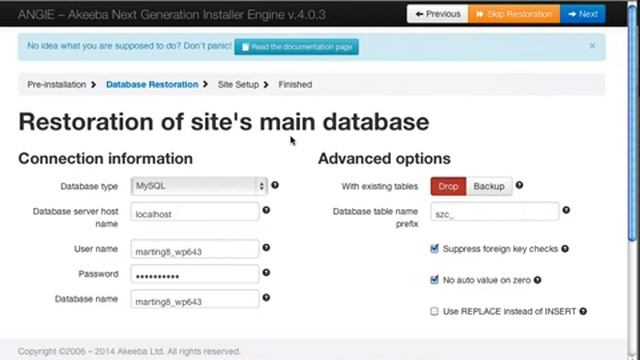
Task: Open the Database type MySQL dropdown
Action: (199, 186)
